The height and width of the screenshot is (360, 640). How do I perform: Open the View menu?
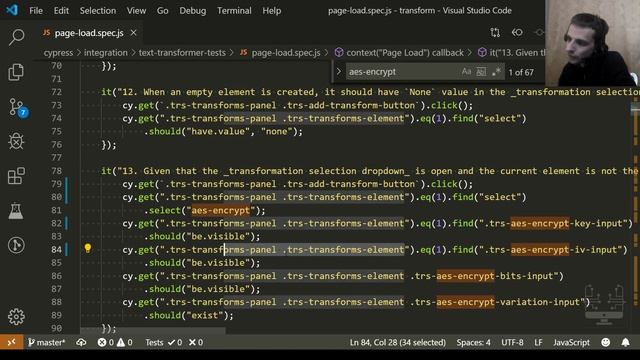tap(136, 11)
